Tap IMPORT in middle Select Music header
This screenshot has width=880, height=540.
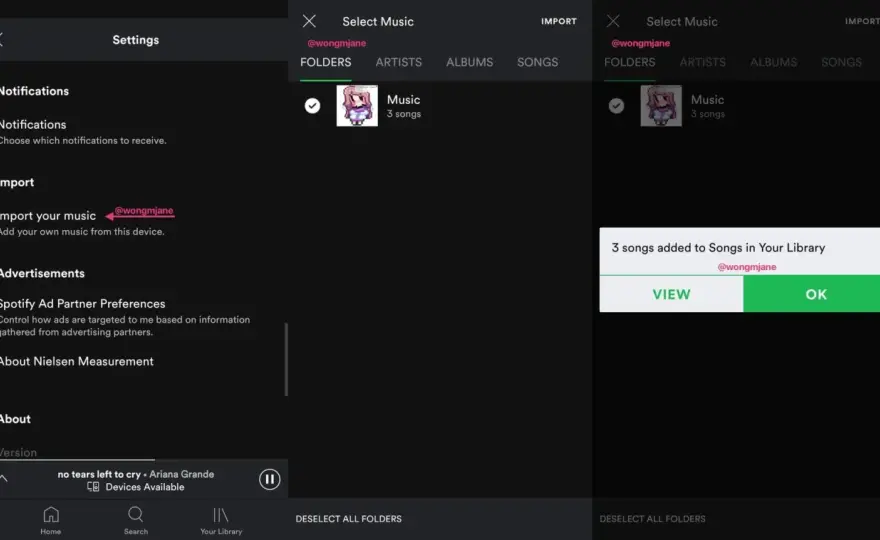[x=558, y=21]
